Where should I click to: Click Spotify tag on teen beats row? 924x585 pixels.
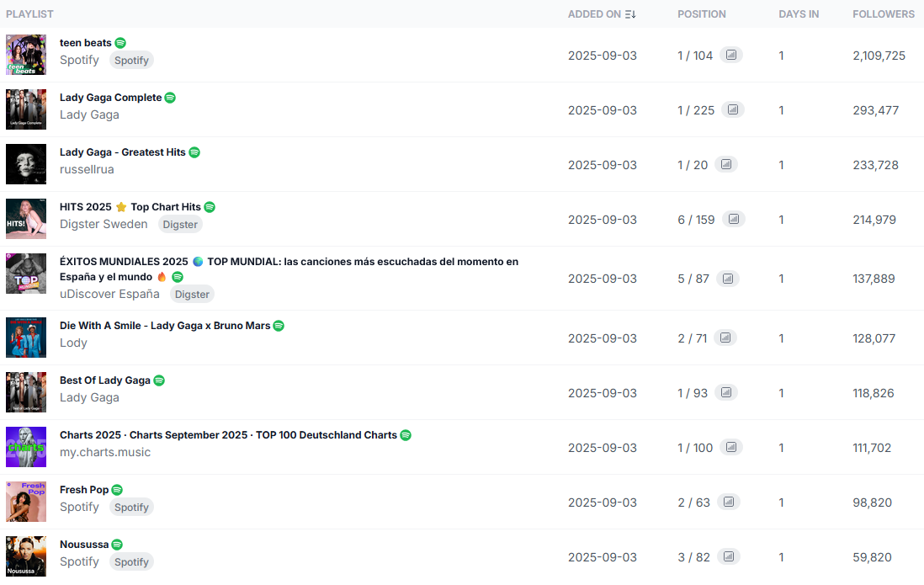(x=131, y=60)
